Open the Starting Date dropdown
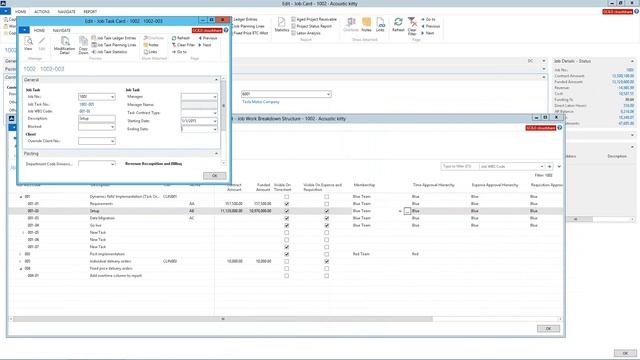The width and height of the screenshot is (640, 360). point(215,121)
